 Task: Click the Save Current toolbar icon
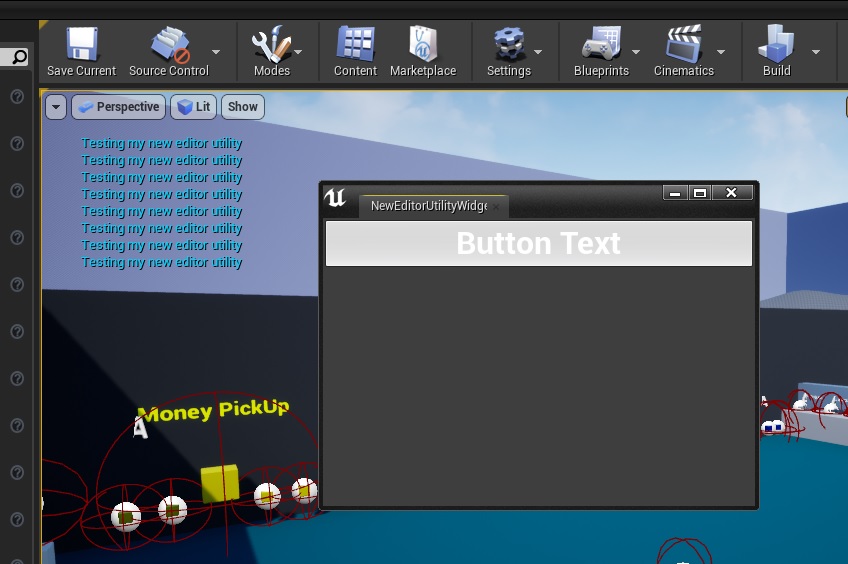point(81,45)
